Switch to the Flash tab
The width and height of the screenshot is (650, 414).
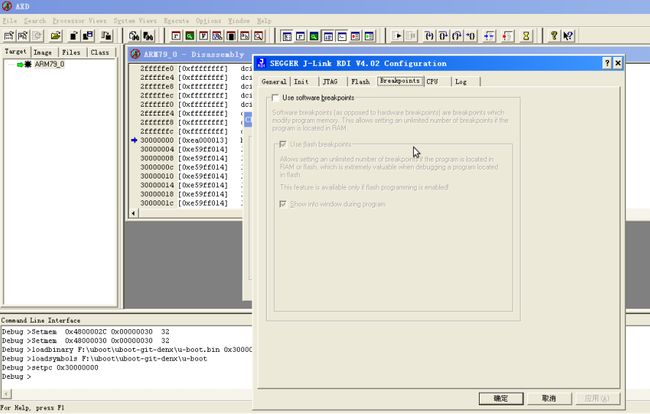point(360,82)
